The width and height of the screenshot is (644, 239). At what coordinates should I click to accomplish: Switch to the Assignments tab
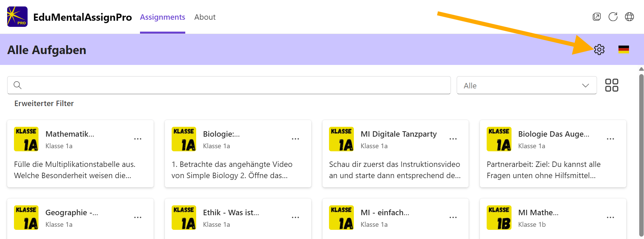pyautogui.click(x=162, y=17)
